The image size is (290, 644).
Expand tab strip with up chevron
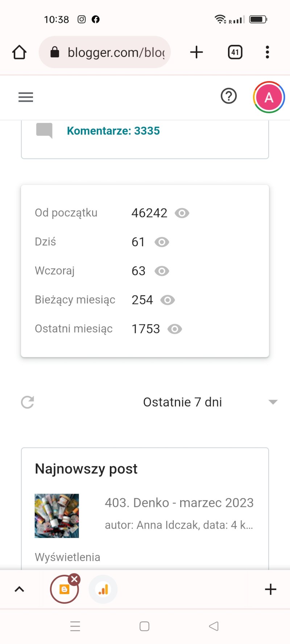[x=19, y=589]
